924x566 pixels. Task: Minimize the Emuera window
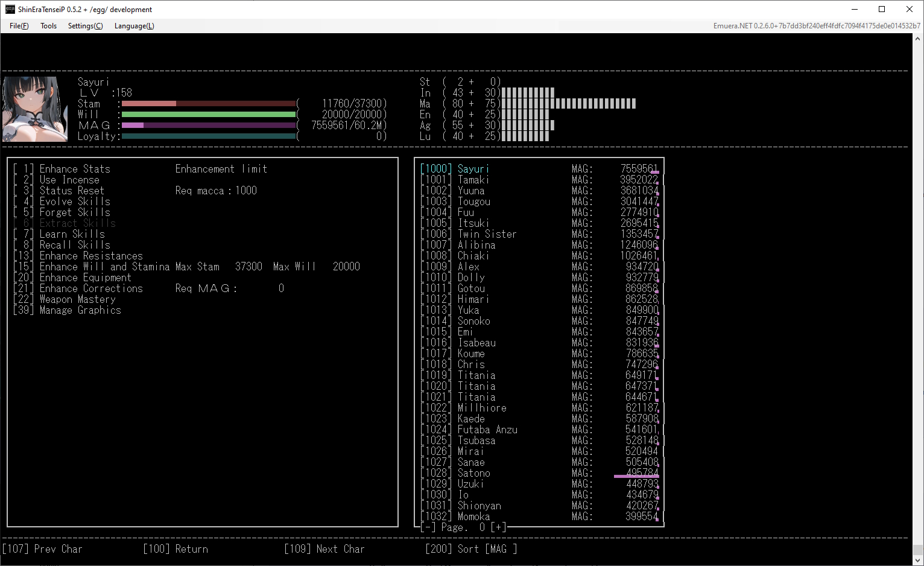pos(855,9)
